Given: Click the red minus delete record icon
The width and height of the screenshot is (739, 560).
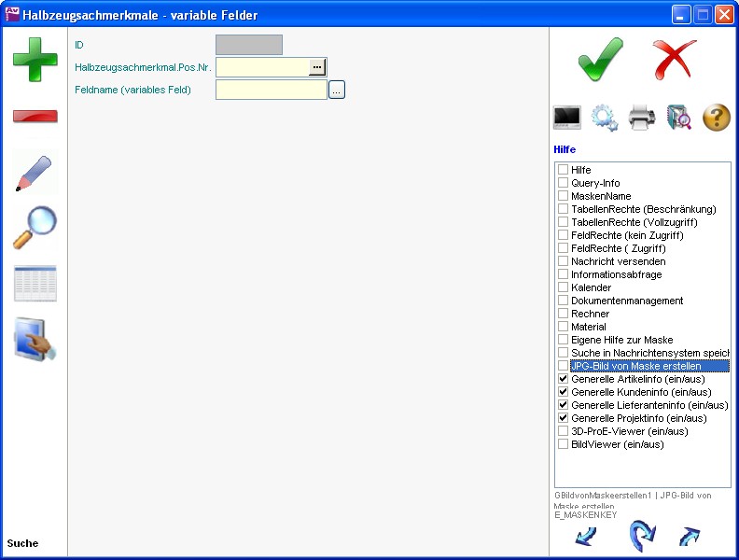Looking at the screenshot, I should pos(35,117).
